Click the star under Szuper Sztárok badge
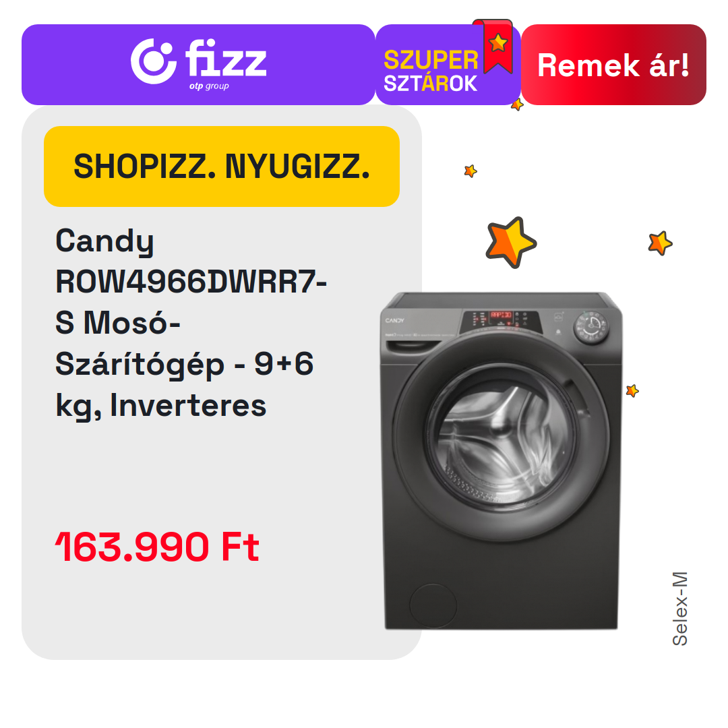The height and width of the screenshot is (728, 728). [517, 105]
